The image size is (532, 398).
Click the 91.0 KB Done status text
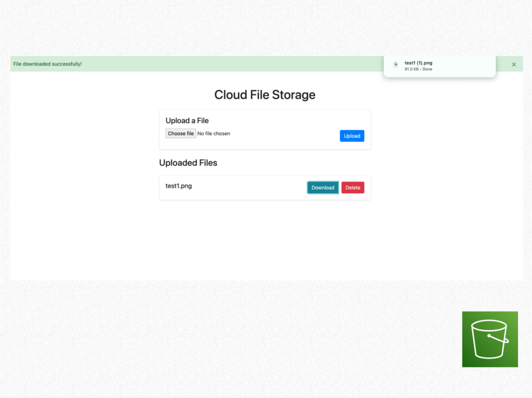[419, 69]
